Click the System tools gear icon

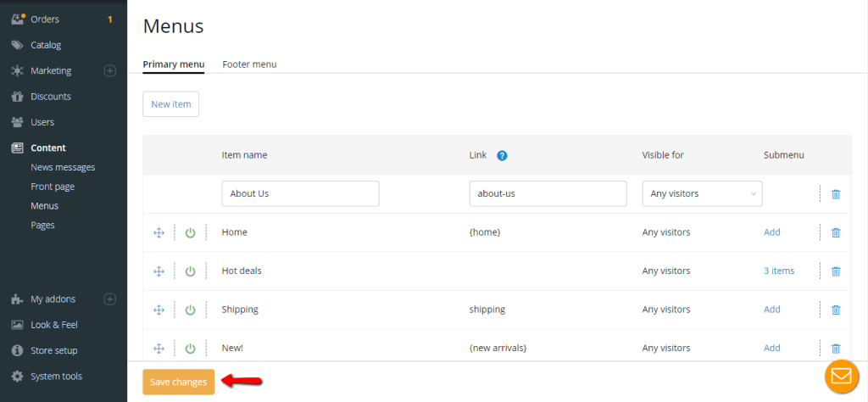click(18, 377)
